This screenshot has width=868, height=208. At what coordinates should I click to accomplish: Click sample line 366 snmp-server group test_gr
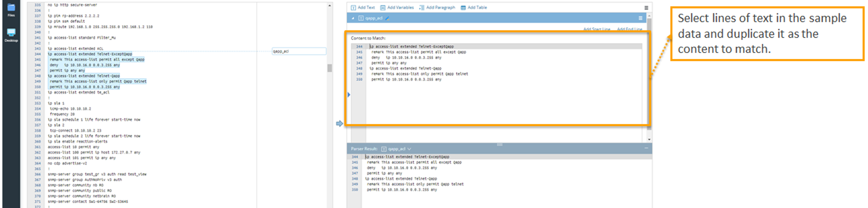pos(97,174)
